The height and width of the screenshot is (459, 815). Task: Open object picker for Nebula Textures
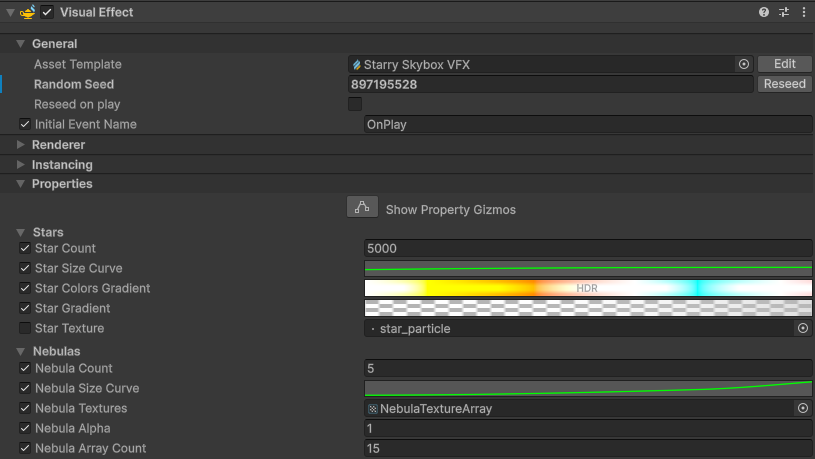(x=802, y=408)
